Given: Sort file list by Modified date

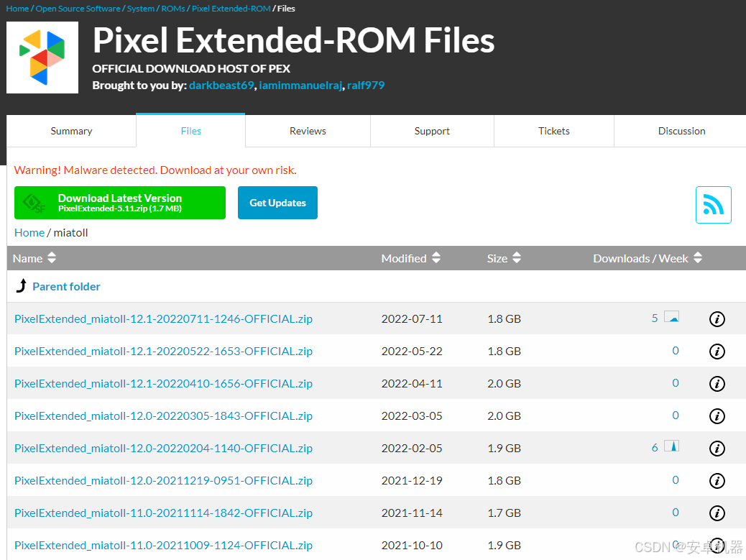Looking at the screenshot, I should 410,258.
